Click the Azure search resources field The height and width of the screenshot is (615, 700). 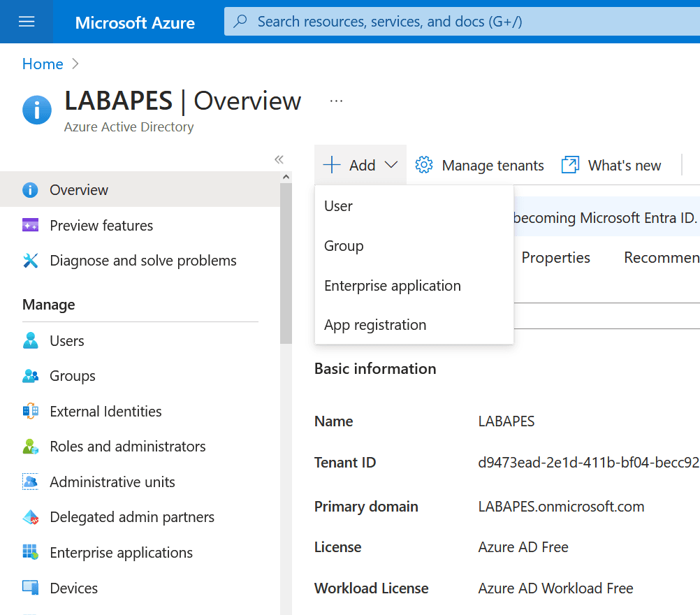click(x=461, y=22)
